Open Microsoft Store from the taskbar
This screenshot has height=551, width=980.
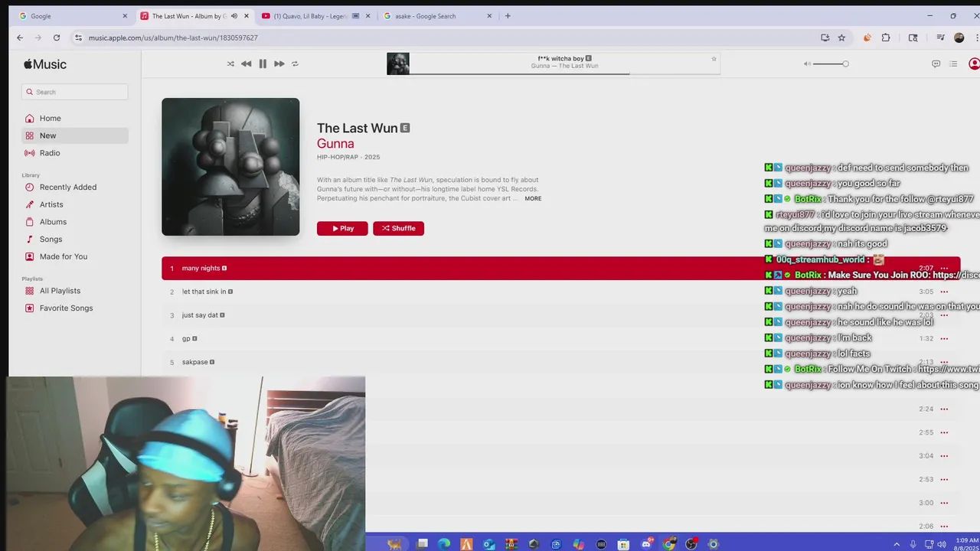(624, 544)
